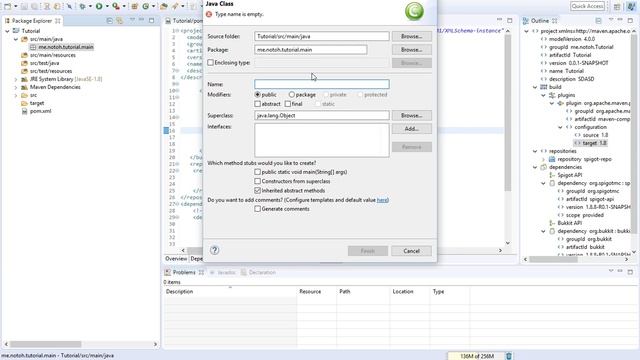The image size is (640, 360).
Task: Click the class Name input field
Action: (322, 84)
